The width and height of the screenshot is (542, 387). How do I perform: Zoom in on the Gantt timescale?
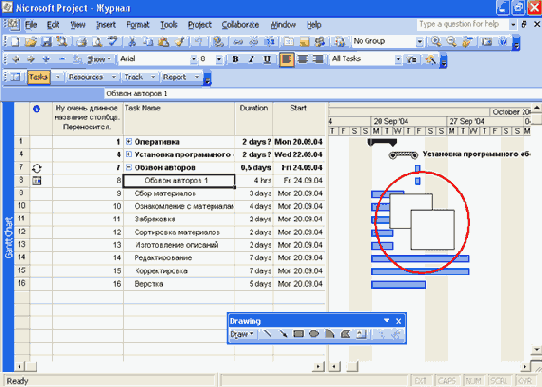(x=436, y=42)
